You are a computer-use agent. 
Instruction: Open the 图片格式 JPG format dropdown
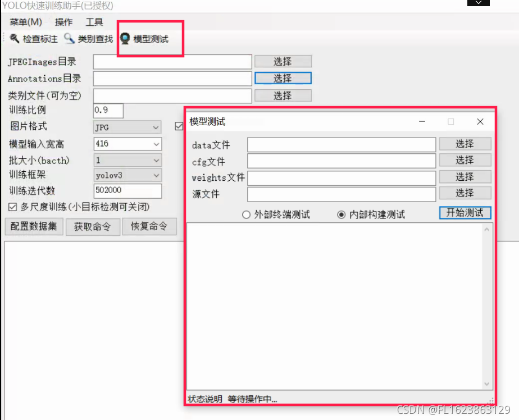pyautogui.click(x=126, y=127)
